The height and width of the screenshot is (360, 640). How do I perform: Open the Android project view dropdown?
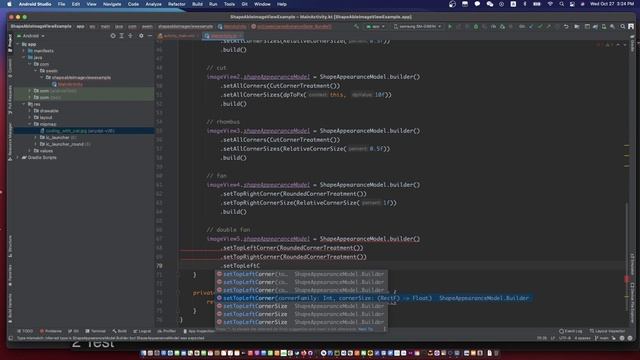pyautogui.click(x=31, y=36)
